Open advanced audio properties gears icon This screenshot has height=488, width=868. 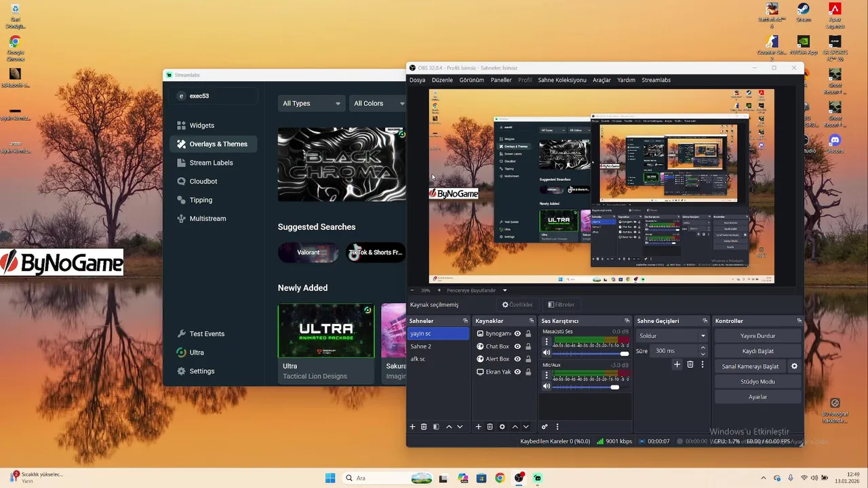coord(544,427)
